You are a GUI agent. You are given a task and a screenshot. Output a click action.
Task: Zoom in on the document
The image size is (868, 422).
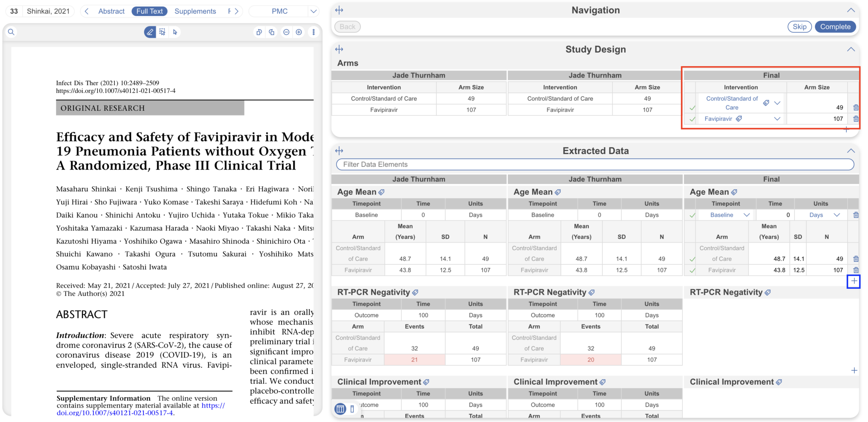[299, 32]
